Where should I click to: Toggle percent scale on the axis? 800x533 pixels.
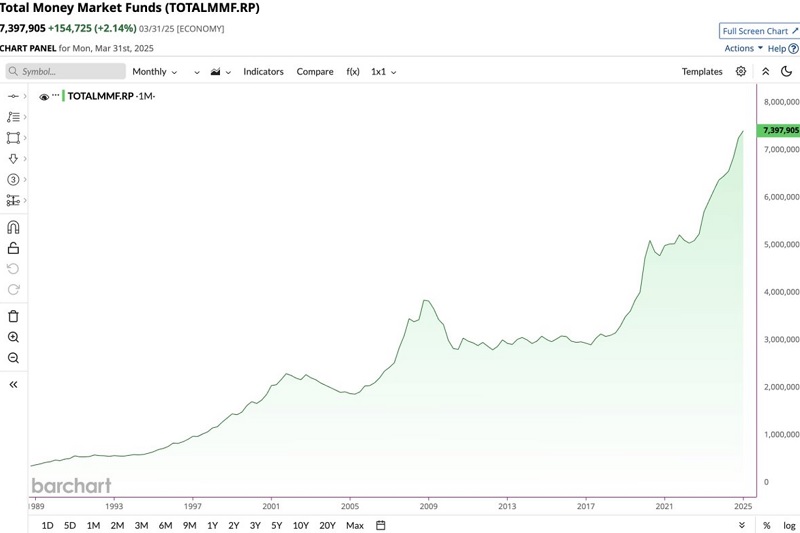tap(767, 525)
